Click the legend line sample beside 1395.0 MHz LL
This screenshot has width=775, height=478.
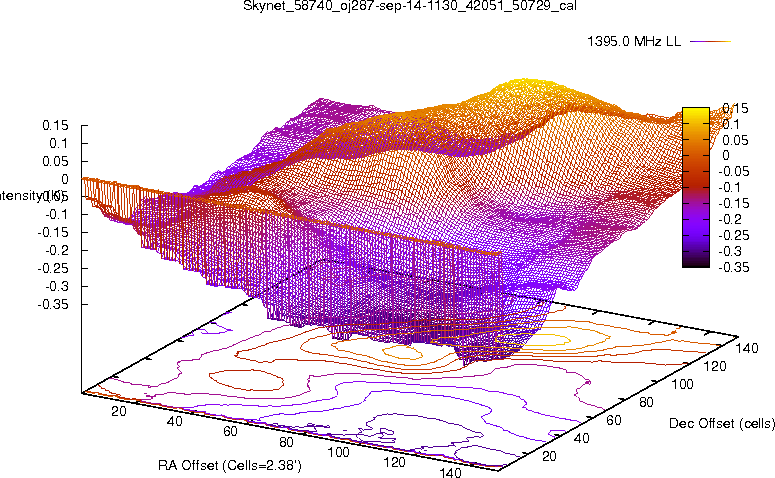point(710,42)
